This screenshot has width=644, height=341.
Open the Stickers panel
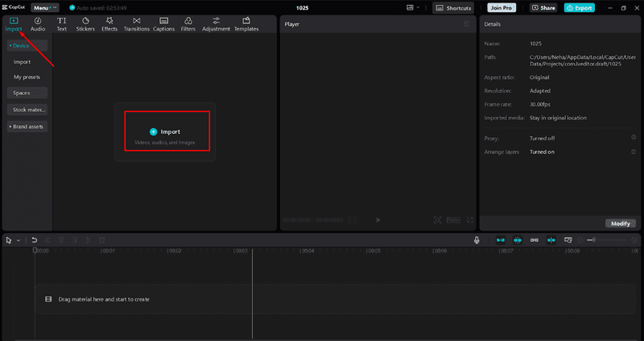(x=85, y=23)
